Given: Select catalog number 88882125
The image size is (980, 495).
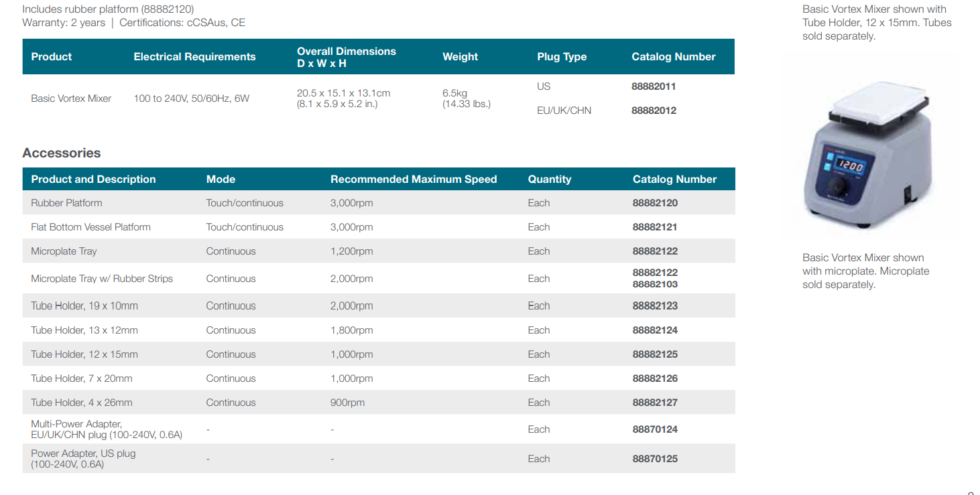Looking at the screenshot, I should point(655,354).
